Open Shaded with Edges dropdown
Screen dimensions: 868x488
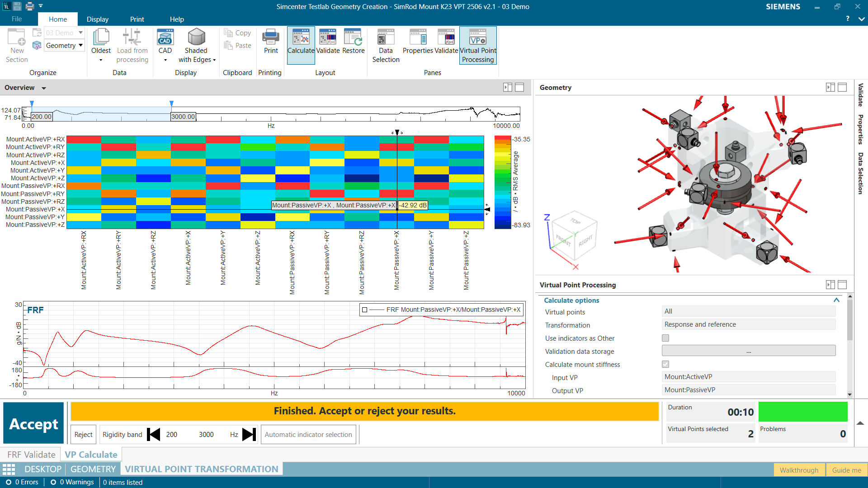(x=214, y=60)
